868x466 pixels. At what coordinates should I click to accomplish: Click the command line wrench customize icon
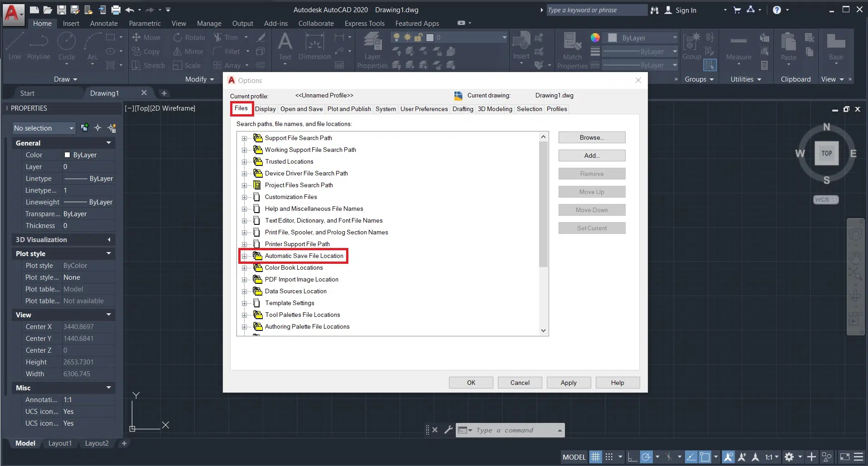448,430
